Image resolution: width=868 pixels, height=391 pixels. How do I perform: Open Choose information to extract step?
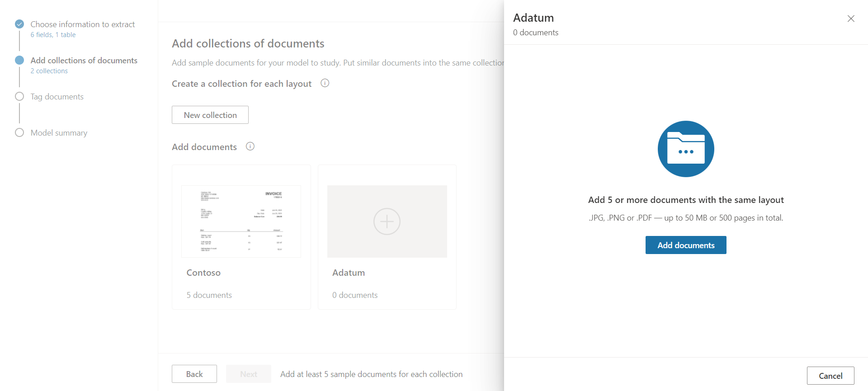pos(83,24)
